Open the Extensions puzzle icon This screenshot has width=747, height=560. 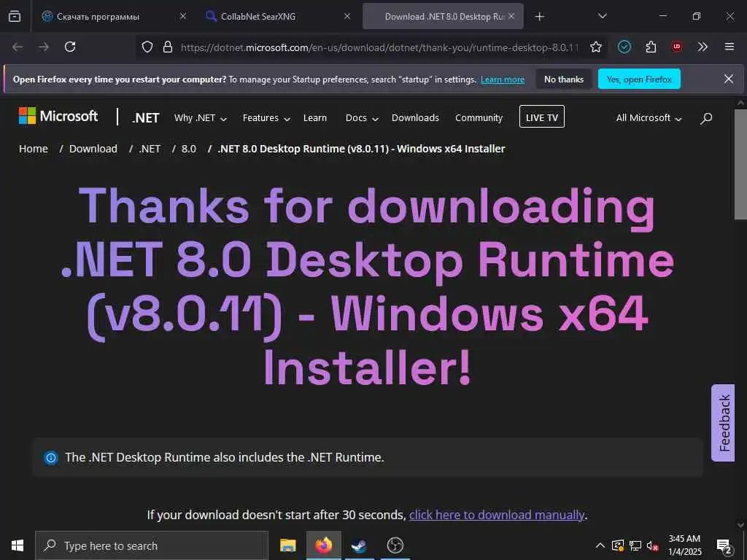651,47
